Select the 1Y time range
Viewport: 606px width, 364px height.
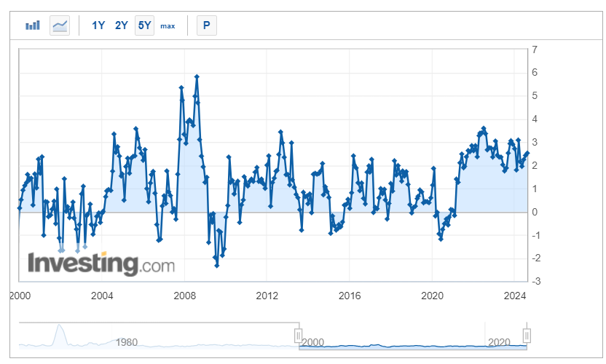point(98,25)
